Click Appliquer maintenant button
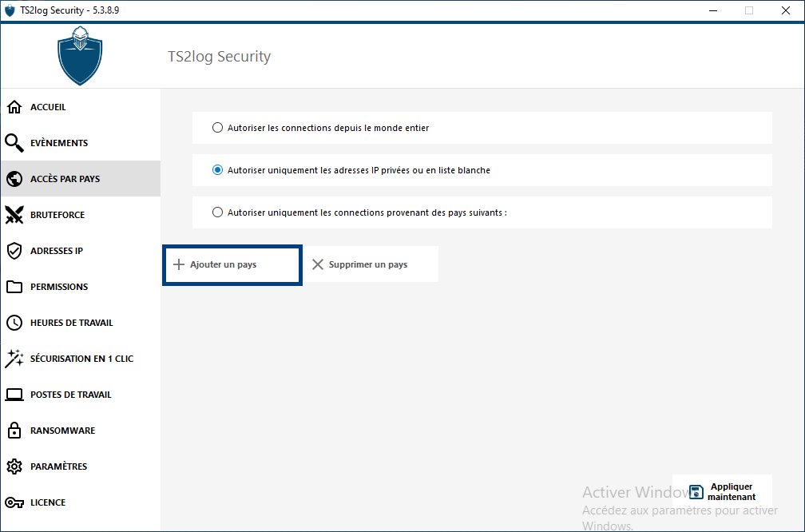 pyautogui.click(x=722, y=492)
